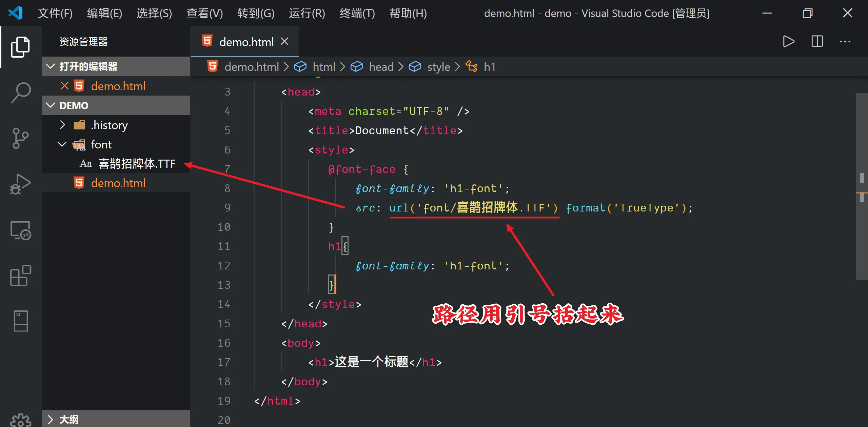Select 喜鹊招牌体.TTF in the file tree
Viewport: 868px width, 427px height.
click(136, 164)
